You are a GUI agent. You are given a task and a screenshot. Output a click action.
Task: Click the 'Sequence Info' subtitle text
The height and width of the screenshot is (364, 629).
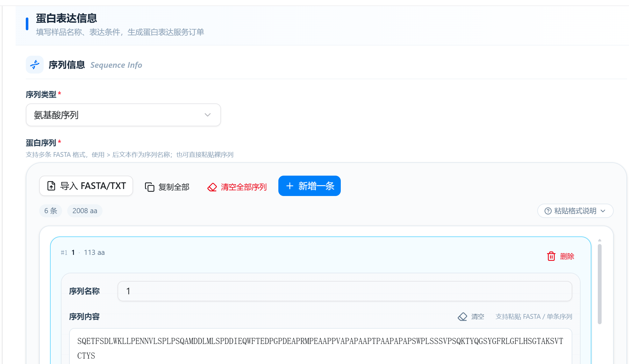tap(116, 65)
